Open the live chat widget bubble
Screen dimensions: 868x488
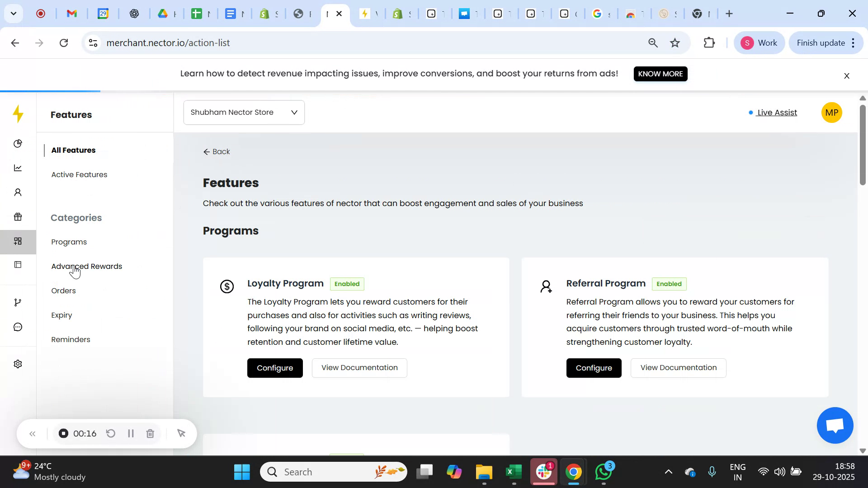(834, 425)
